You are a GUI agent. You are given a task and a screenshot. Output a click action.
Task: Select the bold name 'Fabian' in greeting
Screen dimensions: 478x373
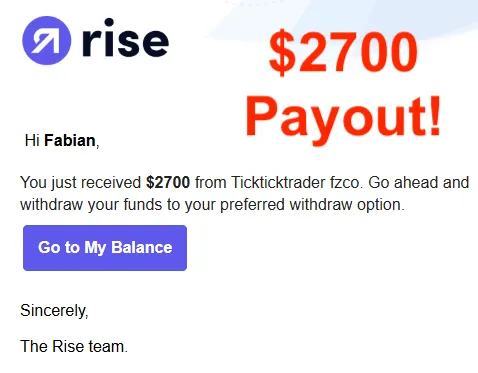(x=70, y=140)
